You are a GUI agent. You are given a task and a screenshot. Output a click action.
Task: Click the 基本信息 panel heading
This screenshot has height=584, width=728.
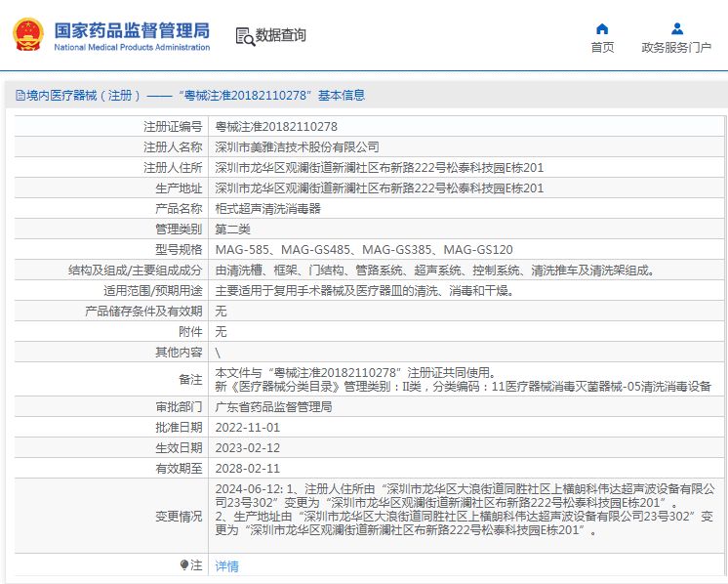(190, 96)
